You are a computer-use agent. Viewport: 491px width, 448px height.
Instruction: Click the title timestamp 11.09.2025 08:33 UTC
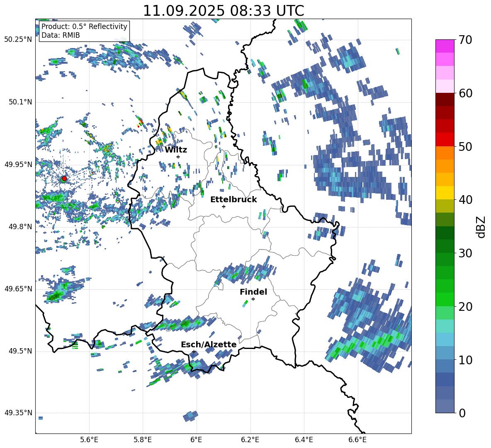[x=223, y=11]
